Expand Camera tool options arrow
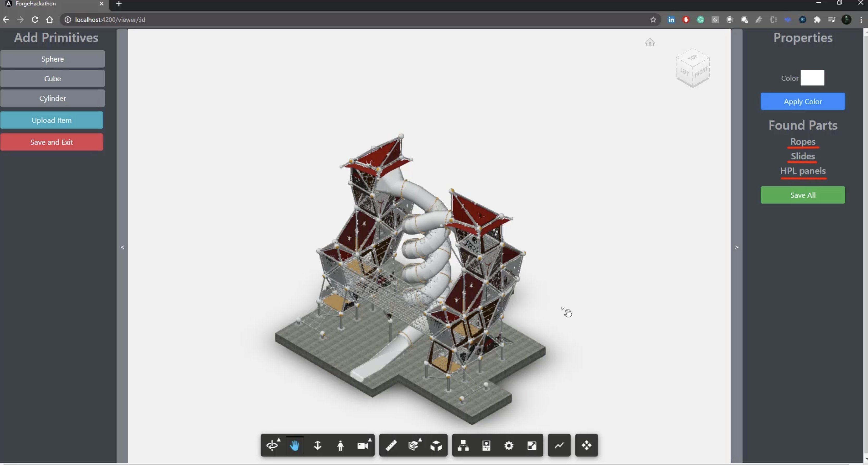The image size is (868, 465). point(370,440)
